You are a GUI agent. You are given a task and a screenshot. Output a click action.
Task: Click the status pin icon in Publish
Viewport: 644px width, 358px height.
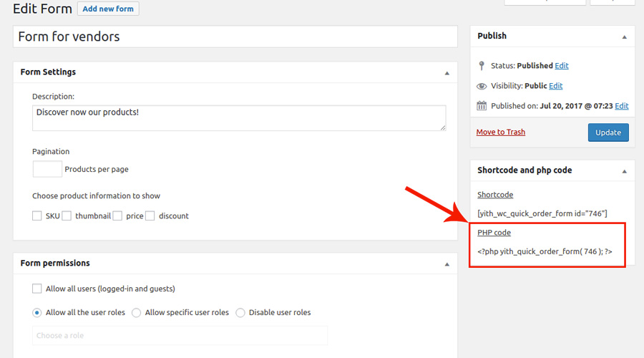point(482,66)
